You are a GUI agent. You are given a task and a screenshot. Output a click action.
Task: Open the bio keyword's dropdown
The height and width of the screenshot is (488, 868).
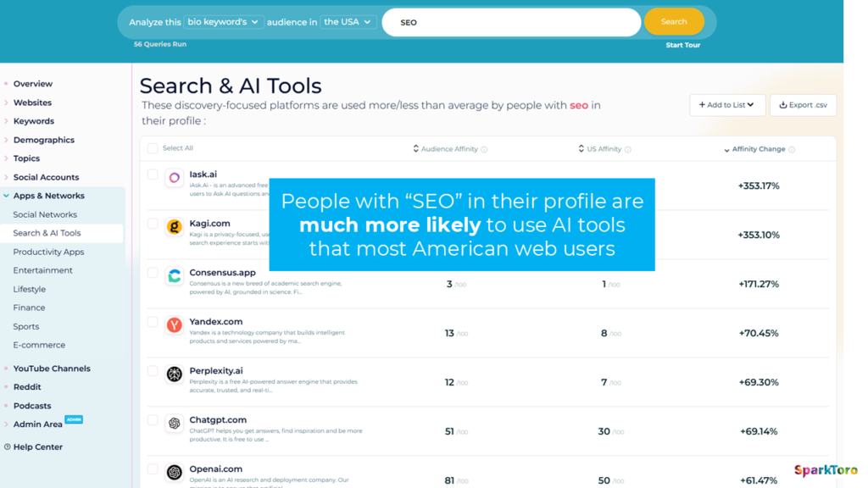223,22
